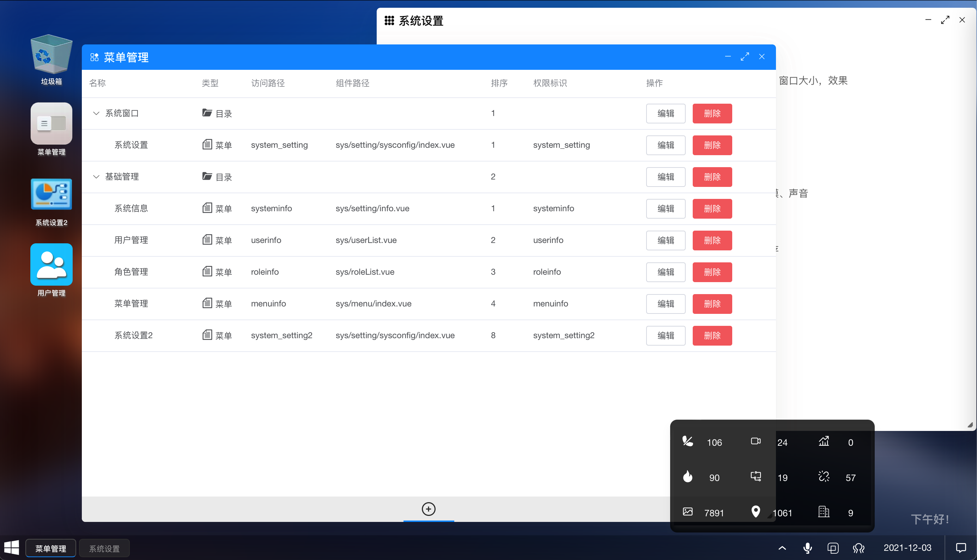This screenshot has width=977, height=560.
Task: Click the resize handle of 系统设置 window
Action: (x=970, y=425)
